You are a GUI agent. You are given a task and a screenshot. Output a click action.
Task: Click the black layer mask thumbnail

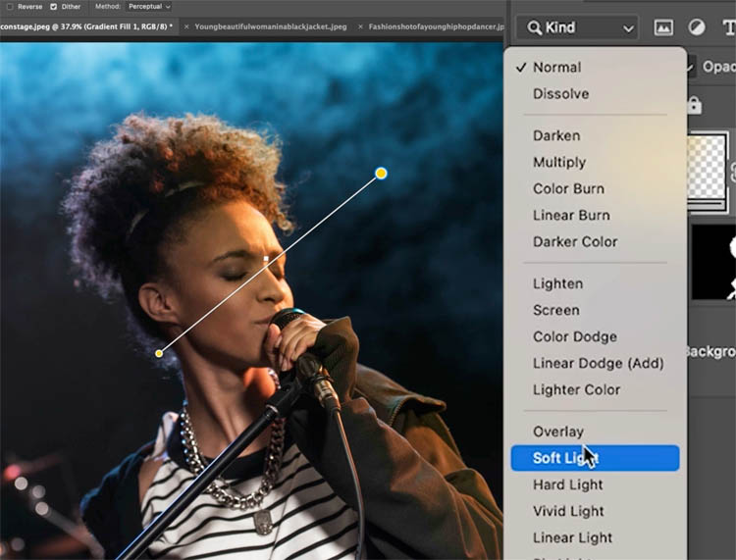tap(713, 263)
